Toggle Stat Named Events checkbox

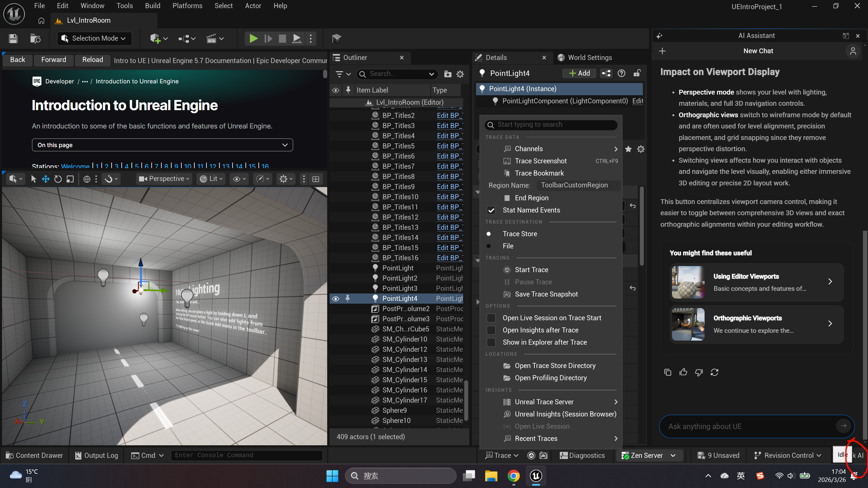(491, 210)
